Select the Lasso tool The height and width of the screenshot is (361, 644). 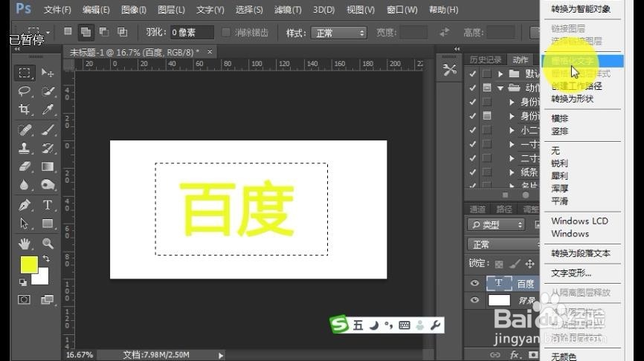point(25,91)
